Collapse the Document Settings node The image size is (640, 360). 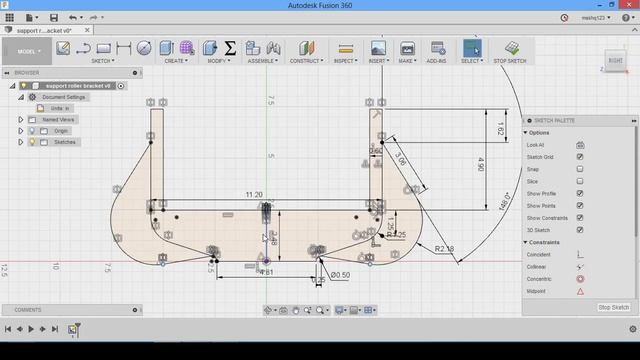21,97
